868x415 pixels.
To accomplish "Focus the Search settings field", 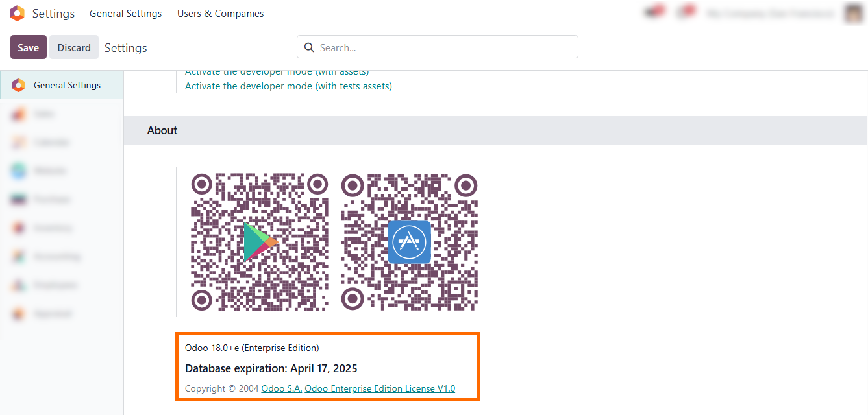I will [x=438, y=47].
